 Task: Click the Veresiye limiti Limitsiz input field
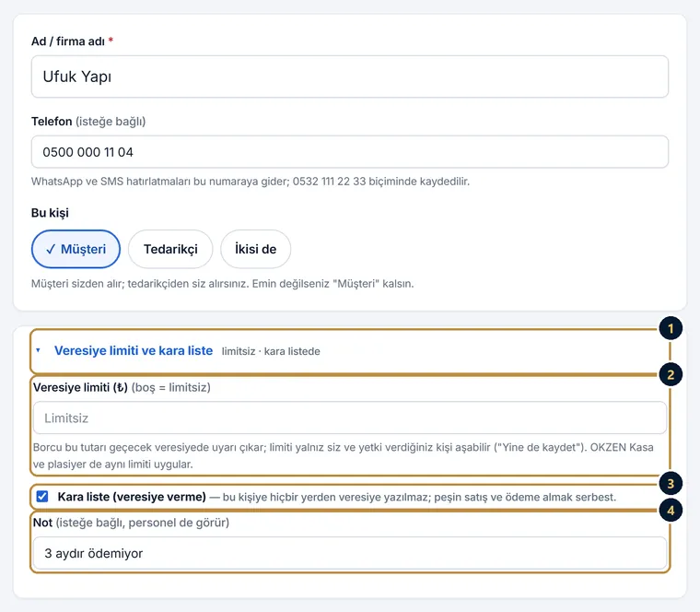pyautogui.click(x=350, y=418)
